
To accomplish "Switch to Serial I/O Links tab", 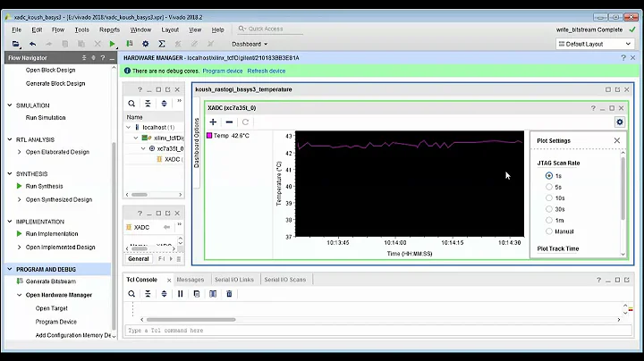I will [x=234, y=280].
